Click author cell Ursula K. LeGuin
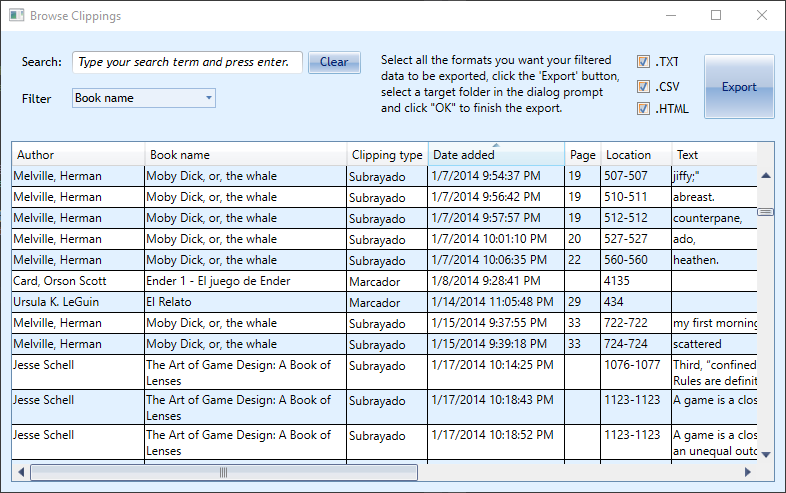 [78, 302]
